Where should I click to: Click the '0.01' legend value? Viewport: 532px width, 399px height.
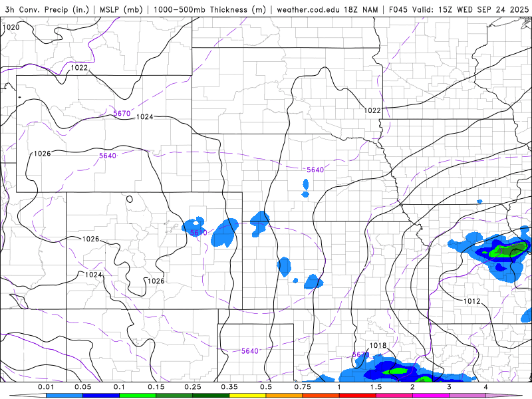pos(46,387)
